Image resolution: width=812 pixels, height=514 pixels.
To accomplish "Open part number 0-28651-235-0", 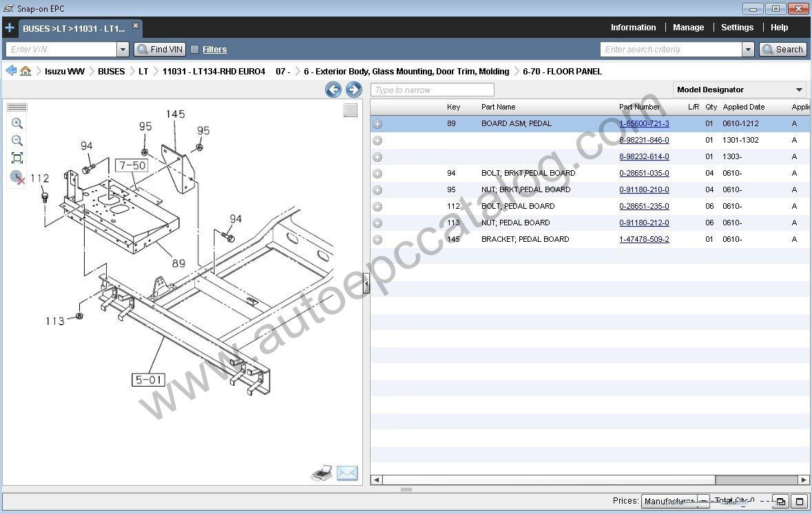I will point(644,206).
